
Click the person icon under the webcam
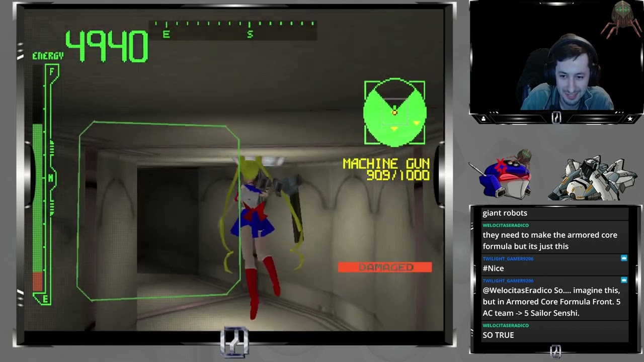coord(484,119)
